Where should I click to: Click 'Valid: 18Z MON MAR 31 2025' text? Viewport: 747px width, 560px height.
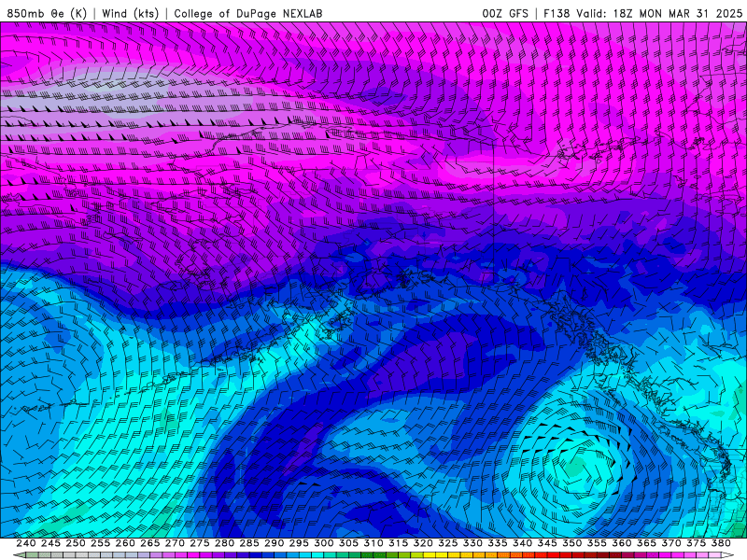point(659,13)
